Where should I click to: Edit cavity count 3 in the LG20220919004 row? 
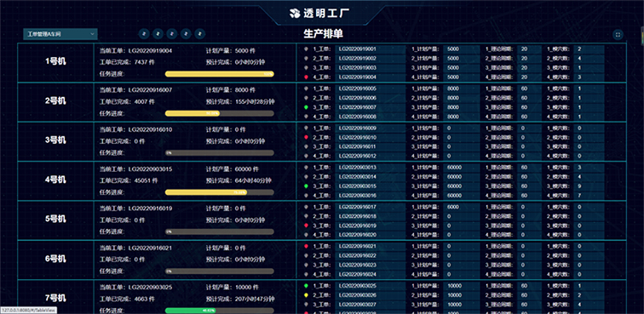click(589, 77)
